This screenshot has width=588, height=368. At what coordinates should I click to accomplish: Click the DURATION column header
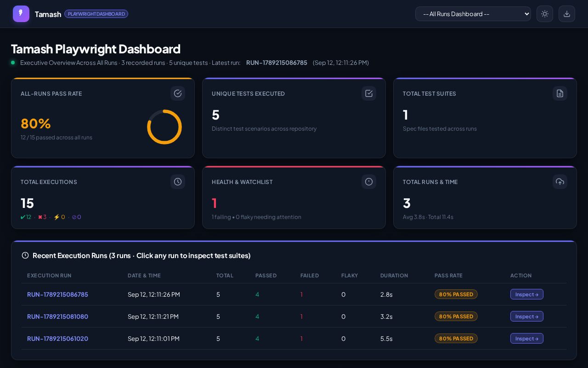click(x=394, y=276)
